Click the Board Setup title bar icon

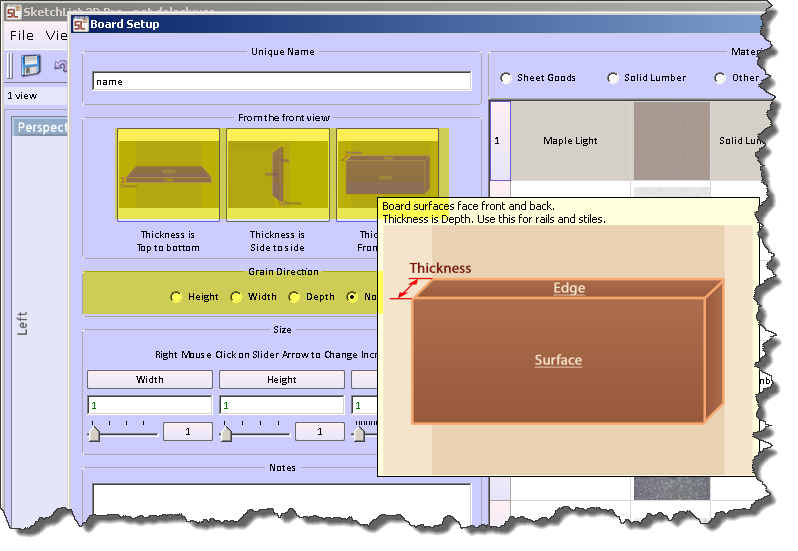pyautogui.click(x=80, y=24)
